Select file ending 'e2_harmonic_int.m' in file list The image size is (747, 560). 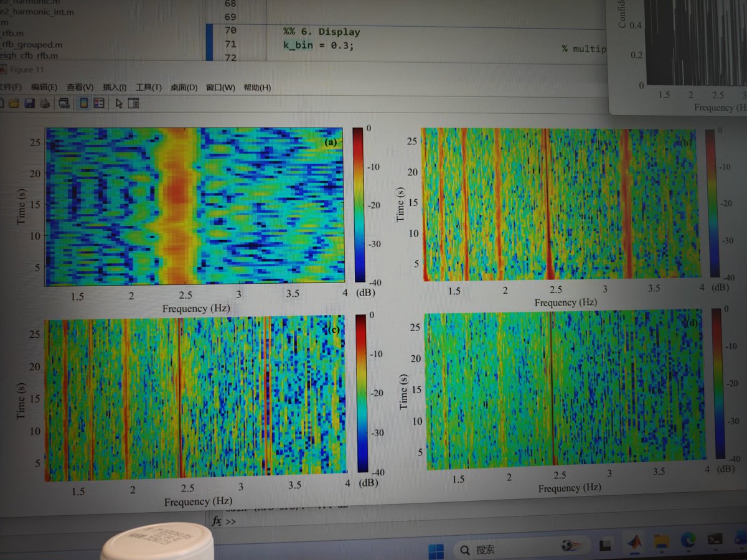(37, 11)
